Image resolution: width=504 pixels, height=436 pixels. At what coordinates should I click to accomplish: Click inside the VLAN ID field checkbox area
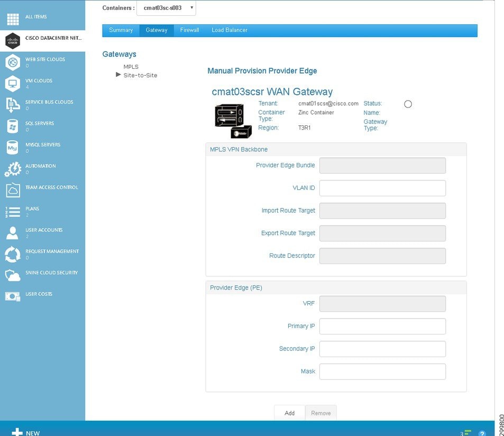(x=382, y=188)
